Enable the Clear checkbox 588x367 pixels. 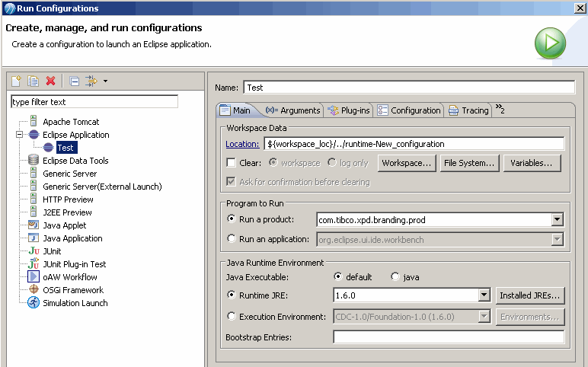(231, 163)
